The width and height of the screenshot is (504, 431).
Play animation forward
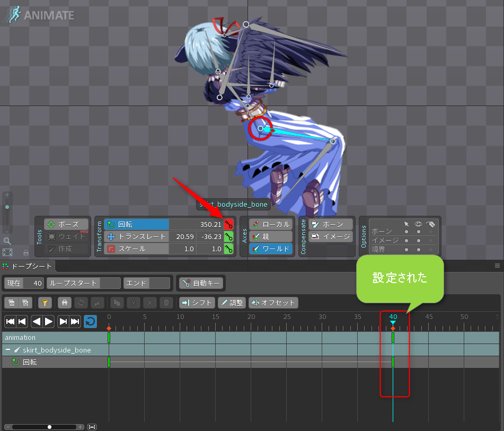coord(49,321)
